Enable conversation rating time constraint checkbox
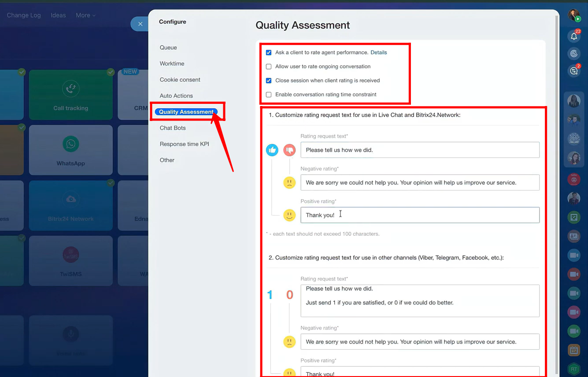This screenshot has width=588, height=377. point(269,95)
